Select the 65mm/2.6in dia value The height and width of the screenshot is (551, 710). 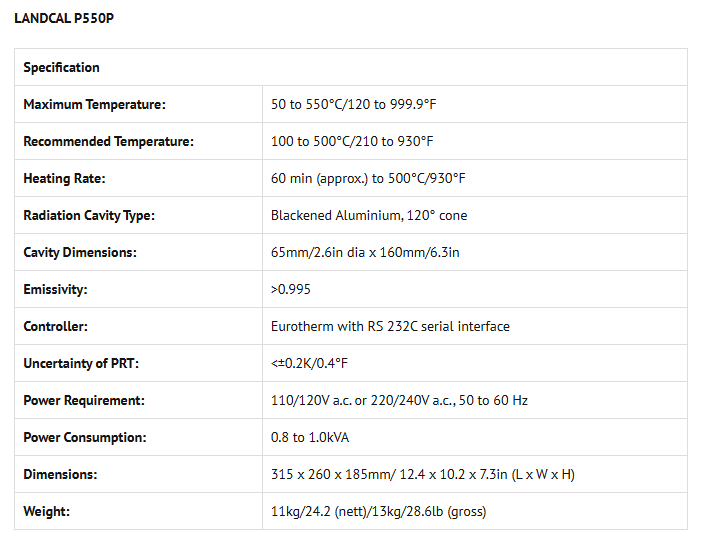tap(365, 253)
